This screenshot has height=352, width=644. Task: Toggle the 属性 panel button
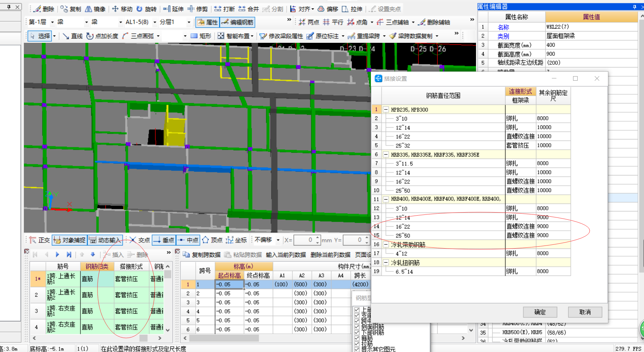pos(207,22)
